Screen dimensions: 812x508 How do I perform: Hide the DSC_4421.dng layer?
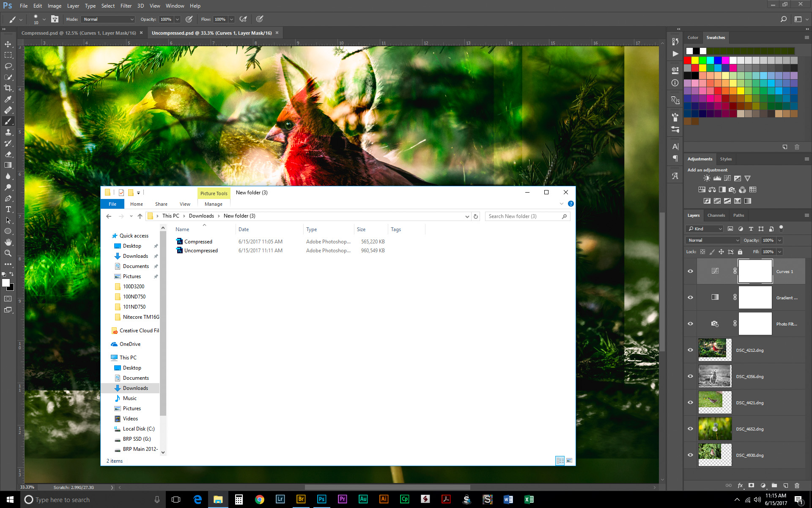click(x=691, y=403)
